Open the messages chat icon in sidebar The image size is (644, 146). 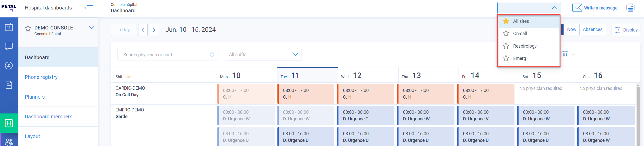[9, 46]
